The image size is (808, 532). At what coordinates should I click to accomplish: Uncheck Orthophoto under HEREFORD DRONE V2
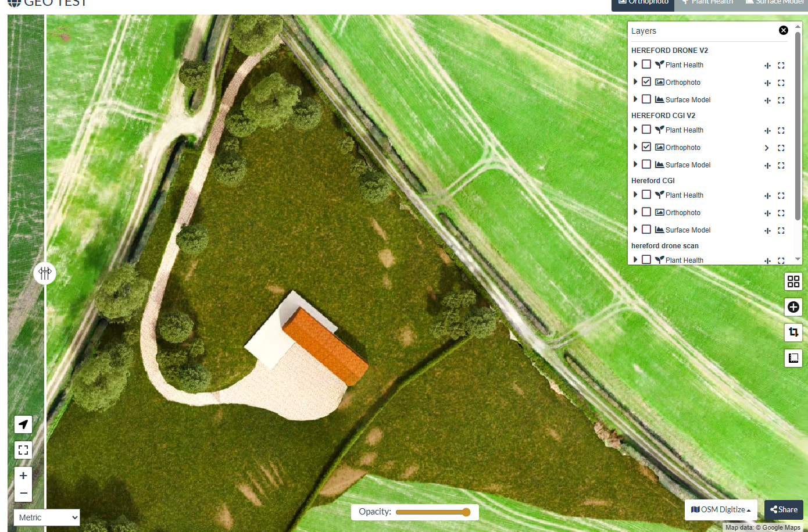click(646, 82)
